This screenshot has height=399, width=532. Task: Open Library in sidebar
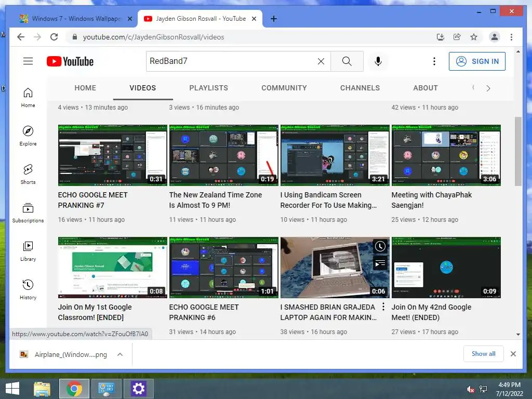pyautogui.click(x=28, y=251)
